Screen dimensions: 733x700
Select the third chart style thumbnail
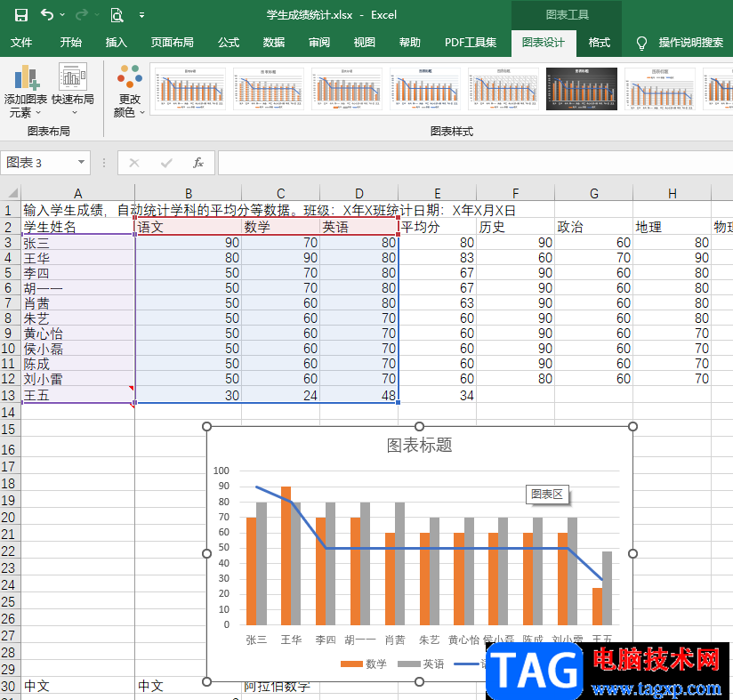coord(347,89)
